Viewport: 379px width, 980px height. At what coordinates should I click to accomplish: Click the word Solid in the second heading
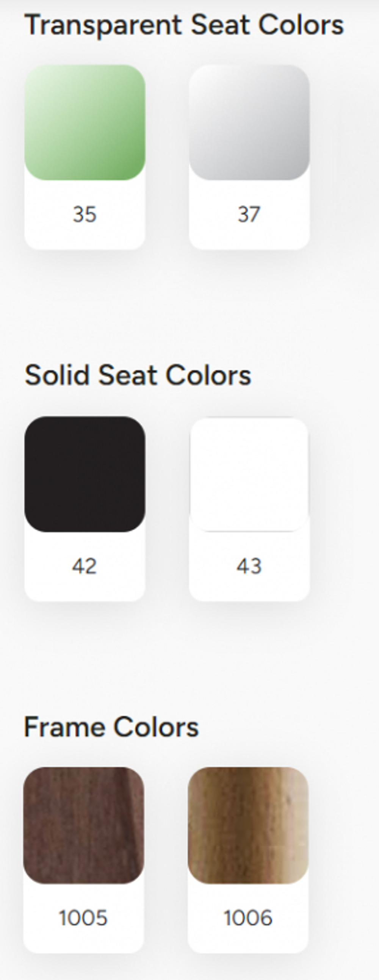[57, 375]
